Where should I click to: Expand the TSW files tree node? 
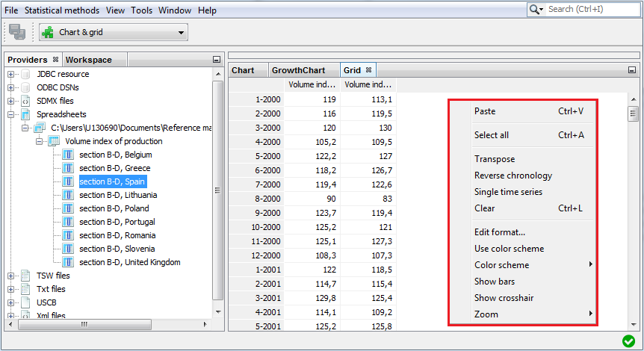coord(11,276)
